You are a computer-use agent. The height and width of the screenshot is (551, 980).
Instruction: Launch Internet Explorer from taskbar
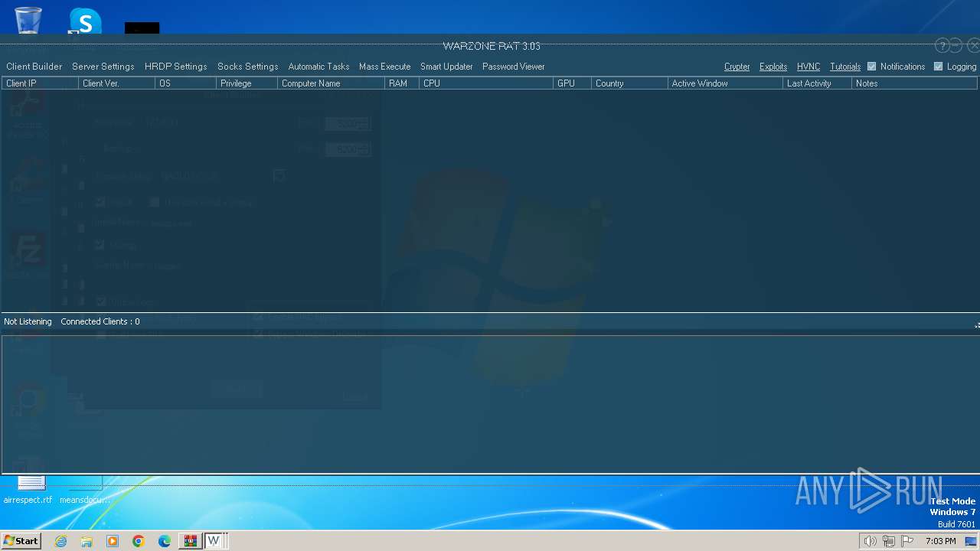[60, 541]
